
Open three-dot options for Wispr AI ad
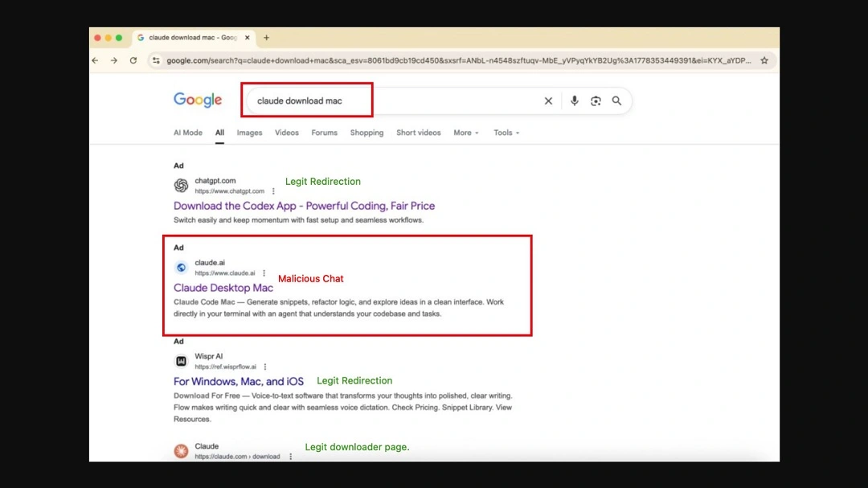pyautogui.click(x=265, y=367)
